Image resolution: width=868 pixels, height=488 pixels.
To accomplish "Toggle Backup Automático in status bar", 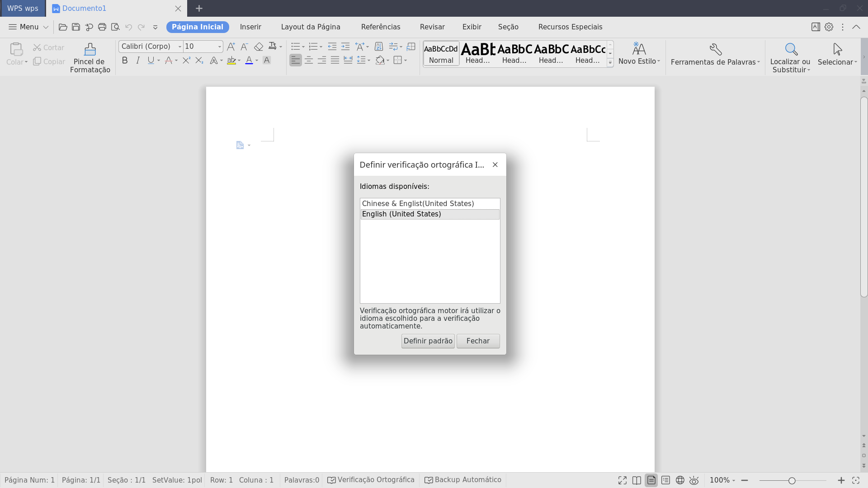I will tap(462, 480).
